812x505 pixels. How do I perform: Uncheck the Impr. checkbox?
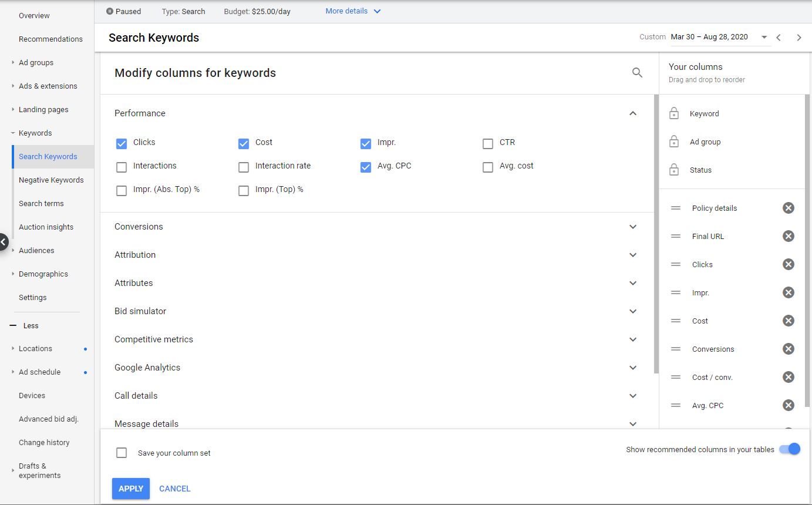pos(366,143)
